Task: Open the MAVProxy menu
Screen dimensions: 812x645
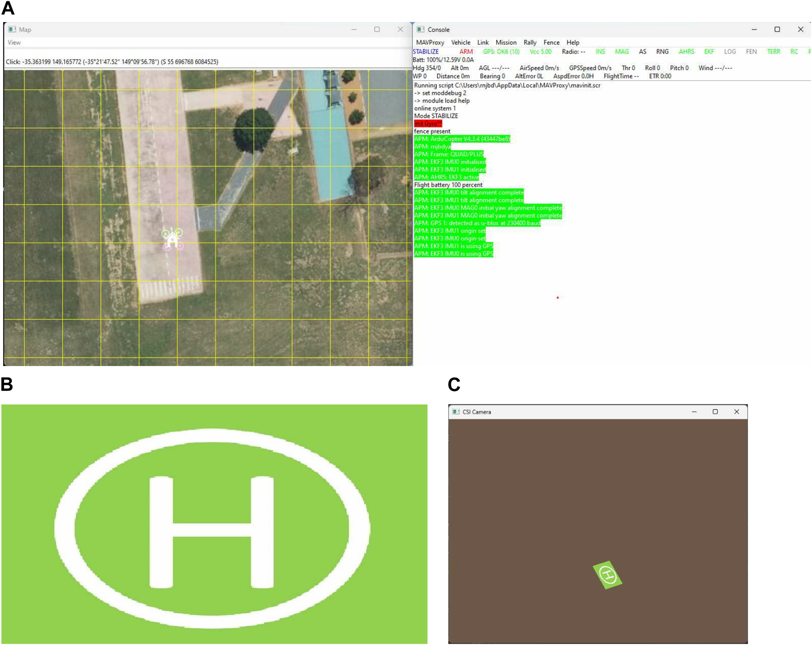Action: [x=430, y=43]
